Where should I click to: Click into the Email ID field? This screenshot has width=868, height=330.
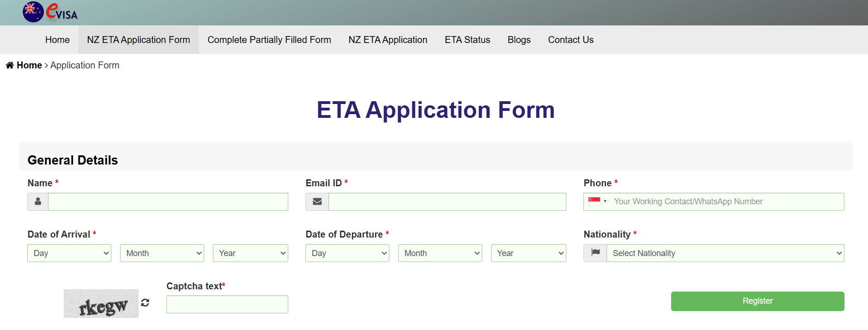point(447,202)
